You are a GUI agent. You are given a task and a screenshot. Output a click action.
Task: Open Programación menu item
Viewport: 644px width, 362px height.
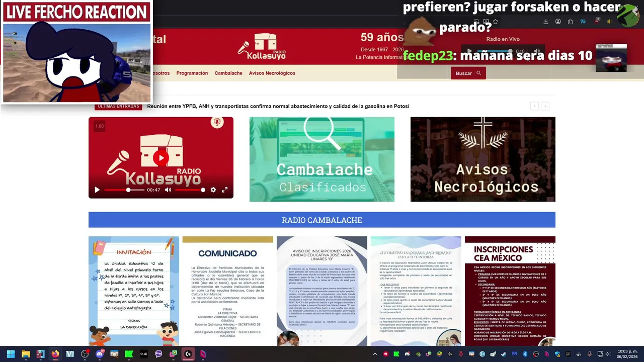[x=192, y=73]
